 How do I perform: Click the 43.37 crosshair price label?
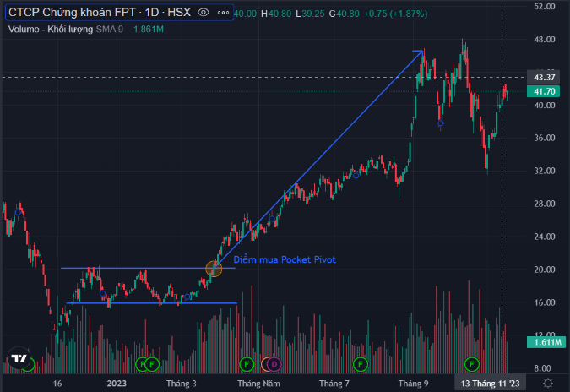point(544,78)
